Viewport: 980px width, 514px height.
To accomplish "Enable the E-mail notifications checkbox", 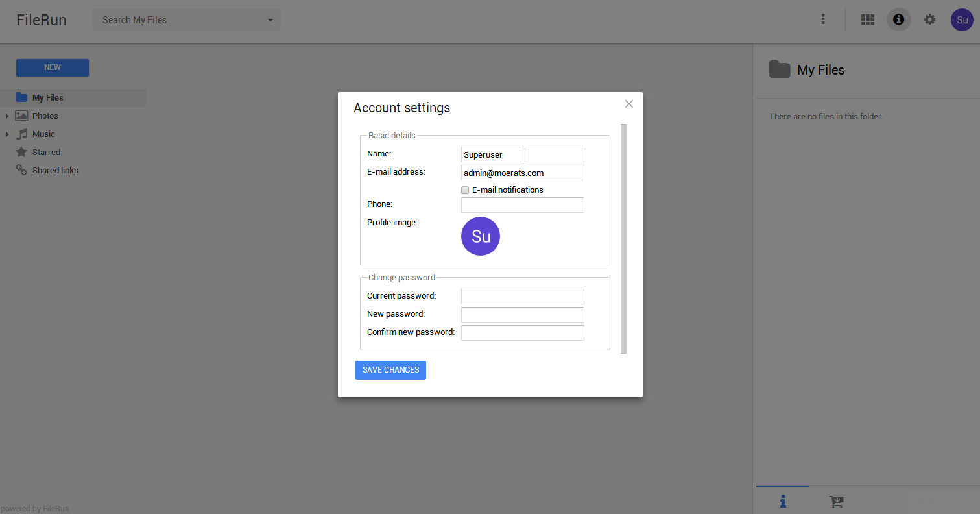I will click(x=465, y=190).
